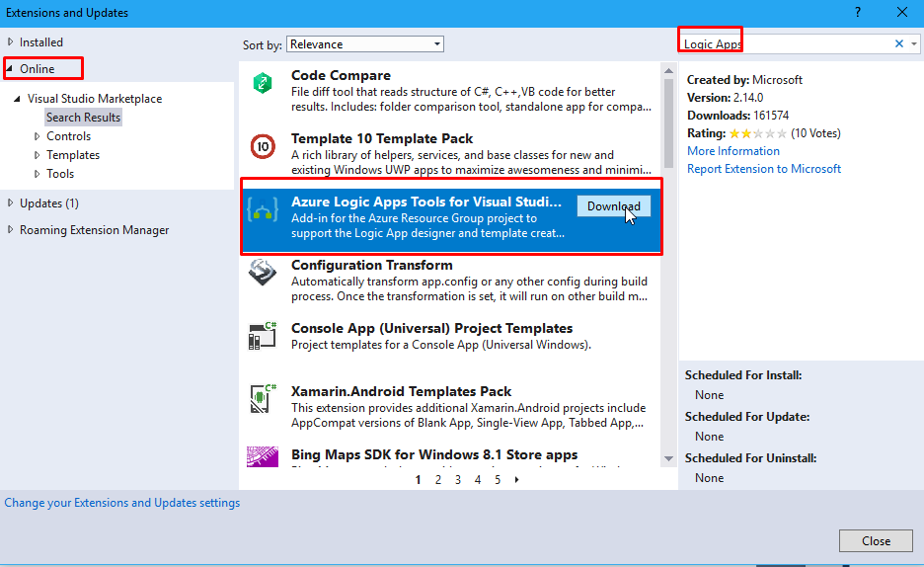Click the Downloads: 161574 text
This screenshot has width=924, height=567.
737,116
